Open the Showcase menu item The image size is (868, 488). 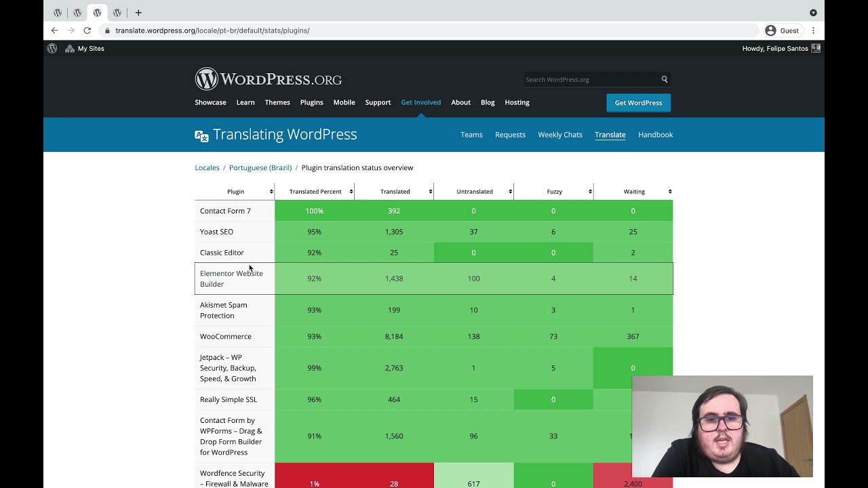coord(210,102)
